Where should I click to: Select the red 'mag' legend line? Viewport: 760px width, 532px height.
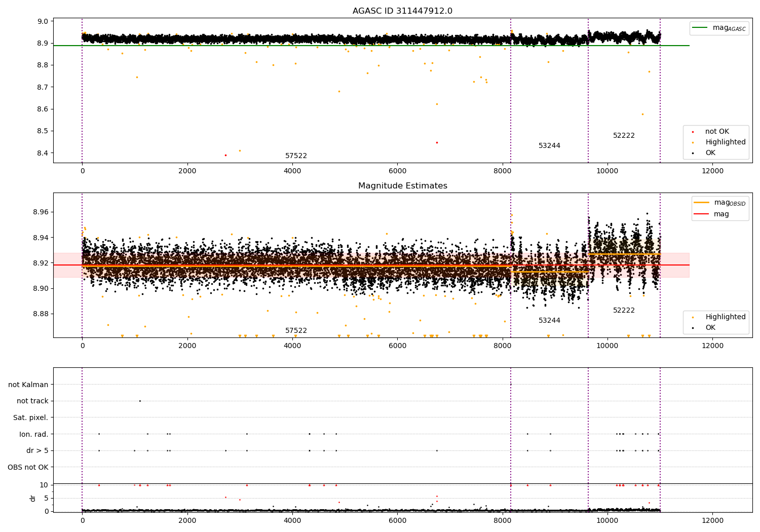[702, 214]
